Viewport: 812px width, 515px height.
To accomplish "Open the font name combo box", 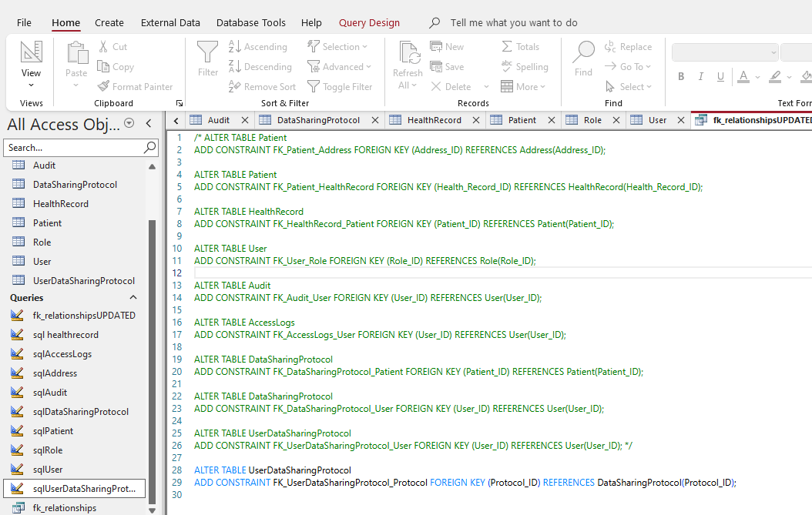I will click(x=725, y=52).
